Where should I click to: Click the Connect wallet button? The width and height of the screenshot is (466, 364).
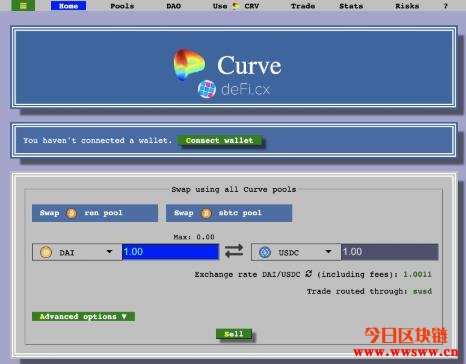220,140
